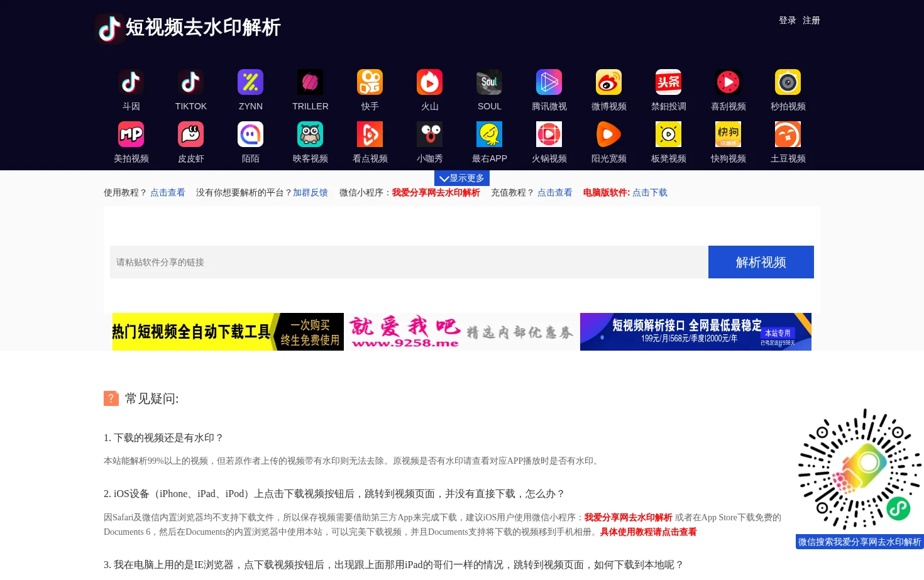The width and height of the screenshot is (924, 580).
Task: Select the 微博视频 icon
Action: (x=608, y=82)
